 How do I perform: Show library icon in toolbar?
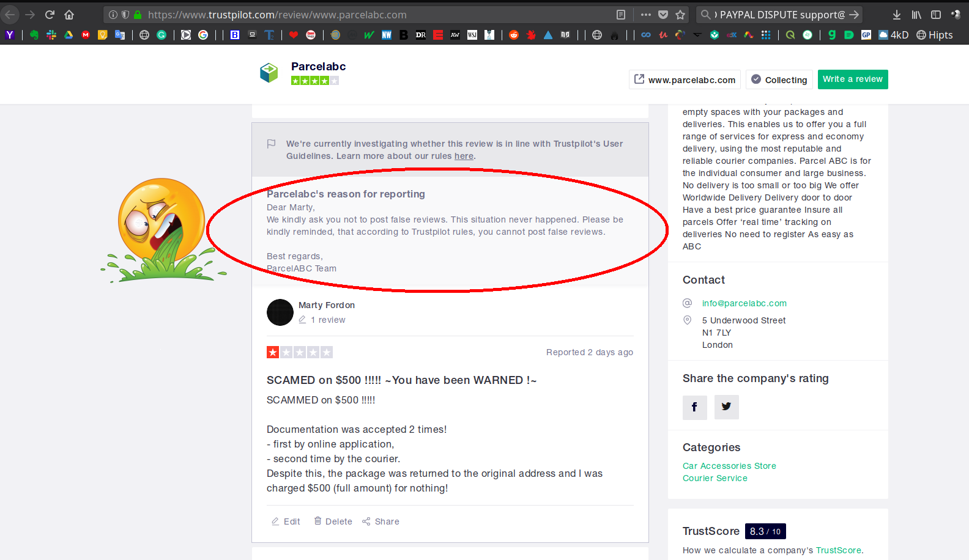(x=916, y=15)
